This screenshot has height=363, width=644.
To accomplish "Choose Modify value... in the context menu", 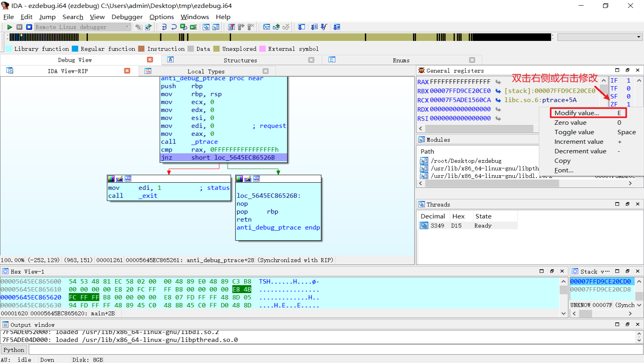I will coord(588,113).
